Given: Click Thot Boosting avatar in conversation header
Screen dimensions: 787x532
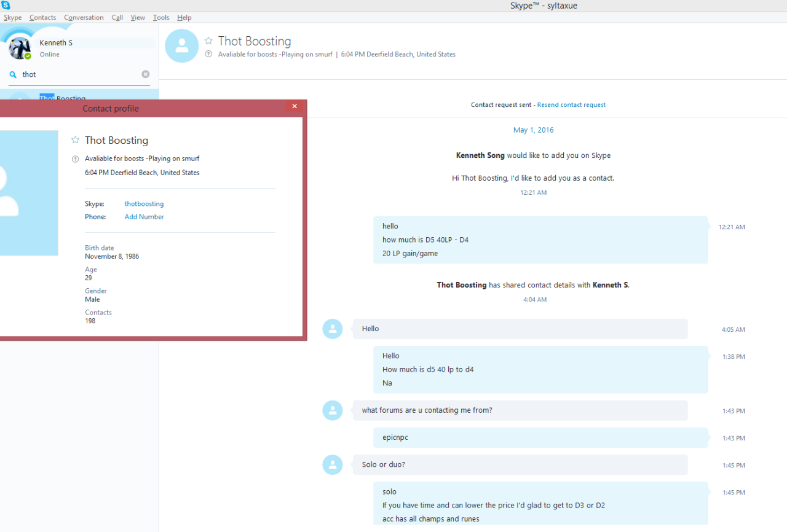Looking at the screenshot, I should pos(182,46).
